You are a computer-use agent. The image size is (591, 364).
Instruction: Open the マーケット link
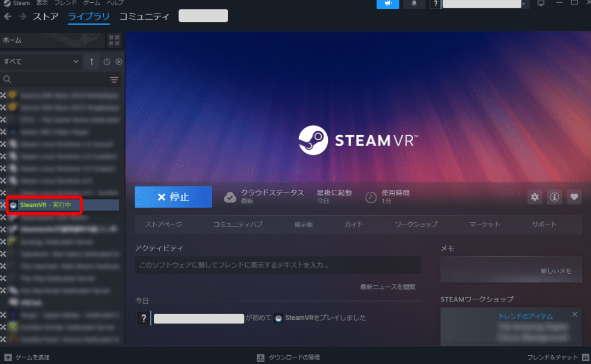(x=485, y=224)
